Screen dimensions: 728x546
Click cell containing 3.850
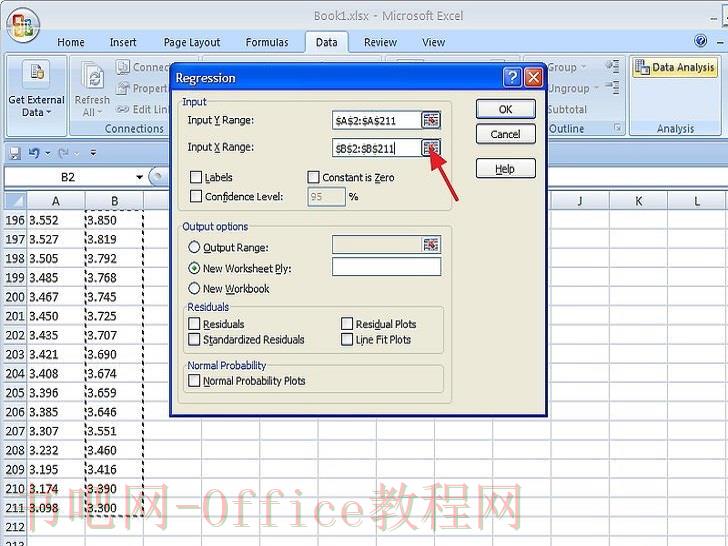(x=114, y=220)
